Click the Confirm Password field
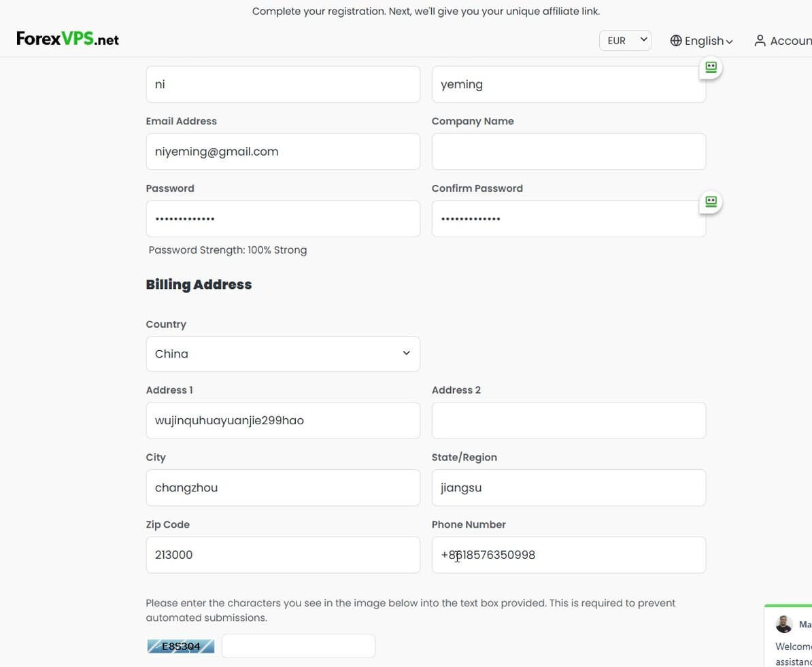Image resolution: width=812 pixels, height=667 pixels. (x=569, y=218)
